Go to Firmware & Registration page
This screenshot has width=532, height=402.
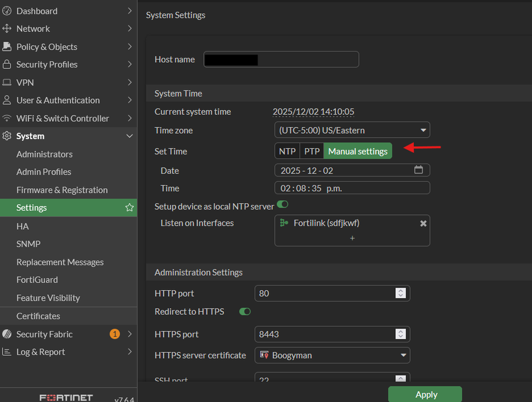(62, 190)
